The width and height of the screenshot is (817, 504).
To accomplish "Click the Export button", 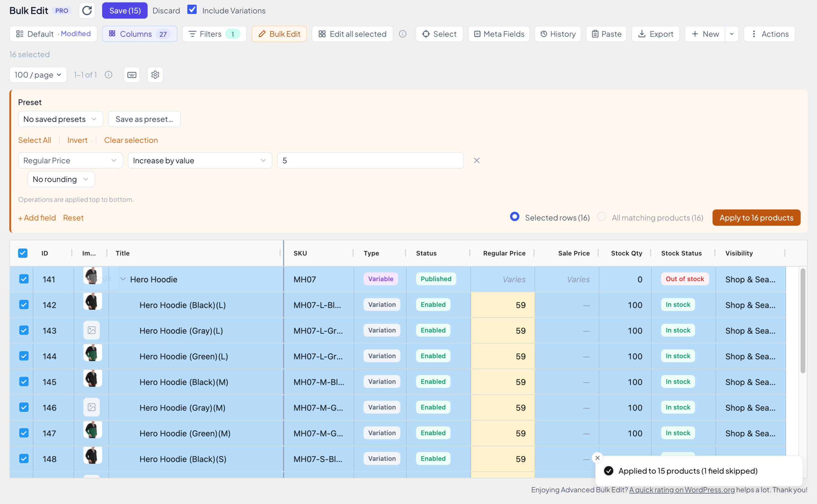I will coord(655,34).
